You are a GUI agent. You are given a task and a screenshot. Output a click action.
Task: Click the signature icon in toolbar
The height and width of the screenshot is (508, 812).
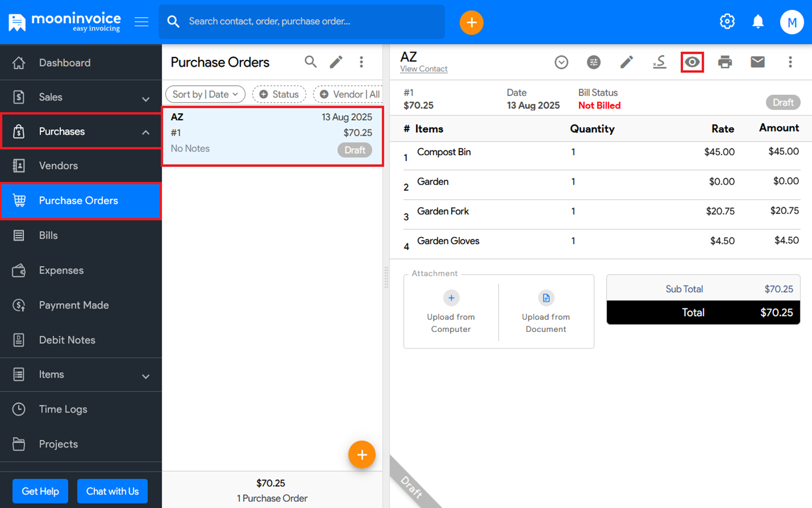659,62
